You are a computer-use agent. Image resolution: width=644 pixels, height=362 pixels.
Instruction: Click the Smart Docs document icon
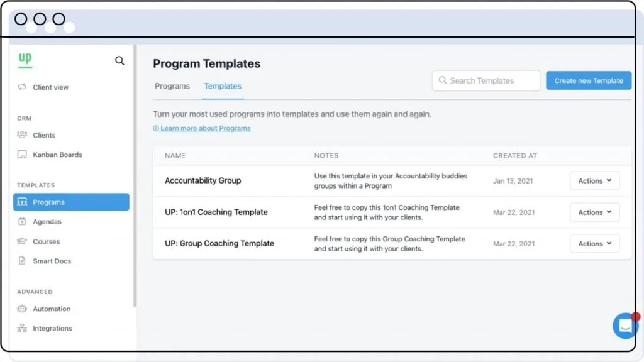click(23, 261)
